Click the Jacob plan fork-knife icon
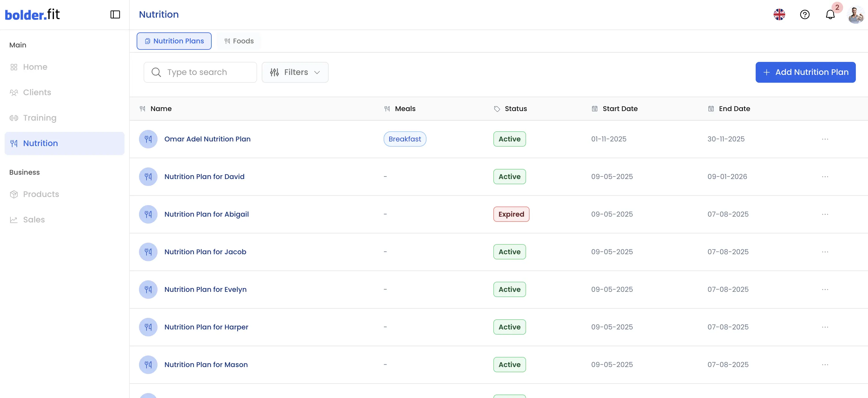 148,252
